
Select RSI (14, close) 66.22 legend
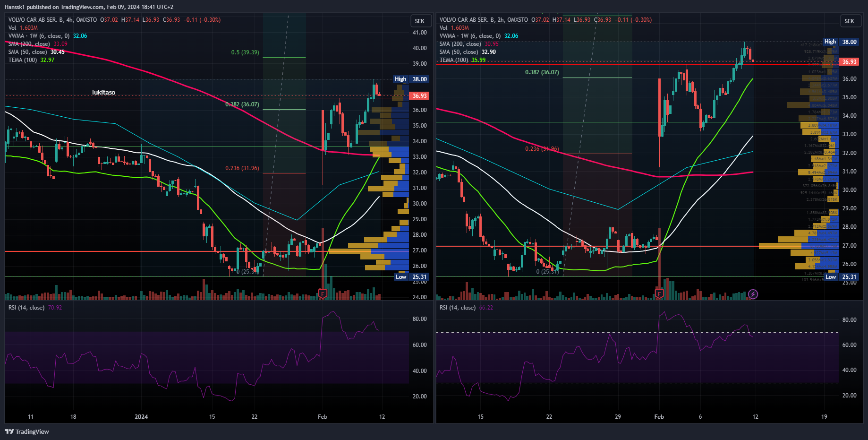466,308
